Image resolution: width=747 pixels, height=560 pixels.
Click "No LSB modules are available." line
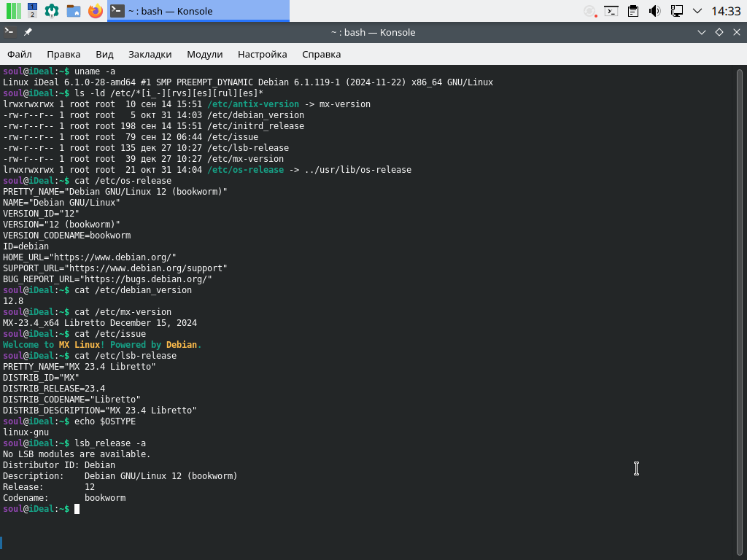click(x=77, y=455)
